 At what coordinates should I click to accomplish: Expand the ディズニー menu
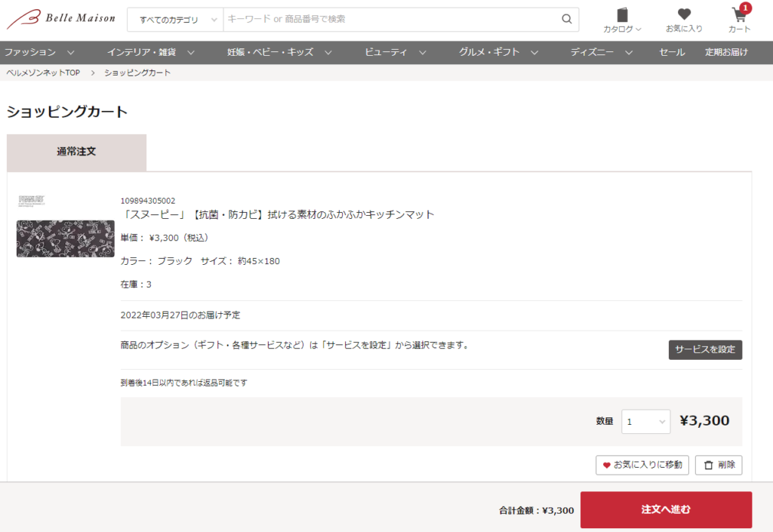602,52
